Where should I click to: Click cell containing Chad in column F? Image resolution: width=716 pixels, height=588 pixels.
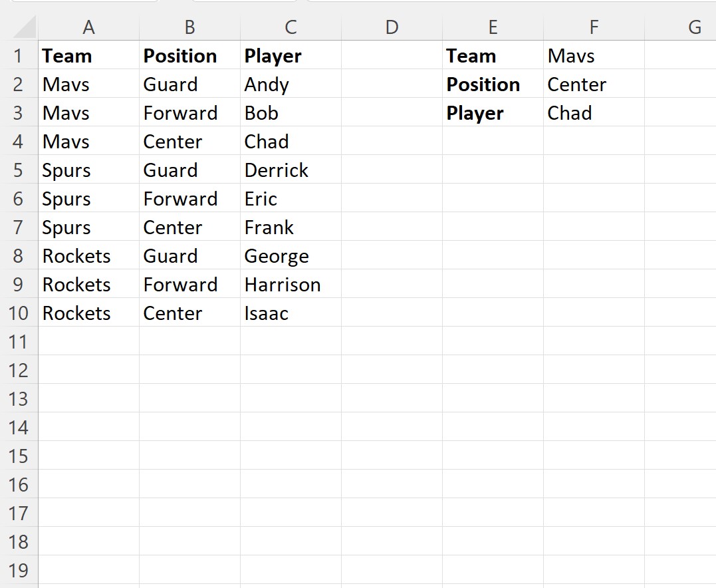click(594, 112)
